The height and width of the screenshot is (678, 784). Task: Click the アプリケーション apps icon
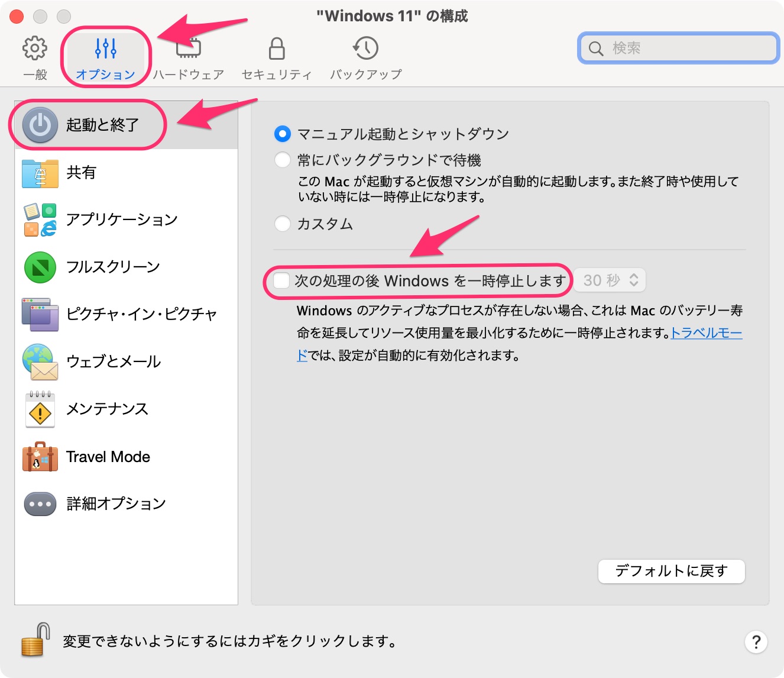[x=40, y=219]
